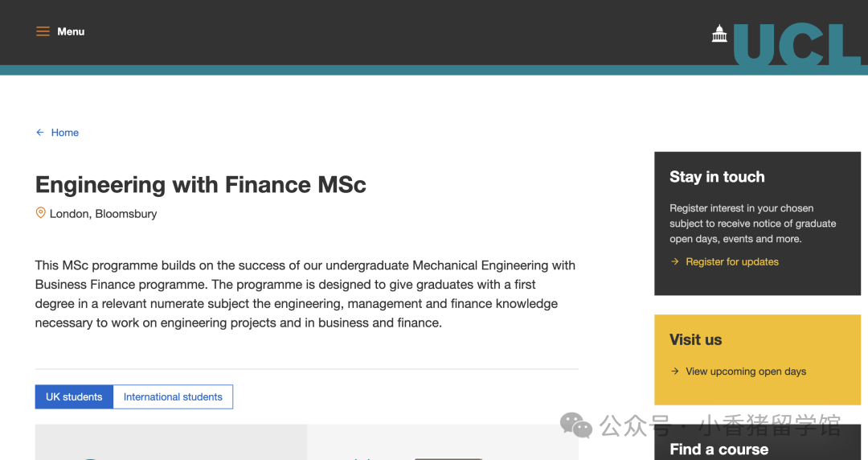
Task: Select the UK students tab
Action: (x=74, y=396)
